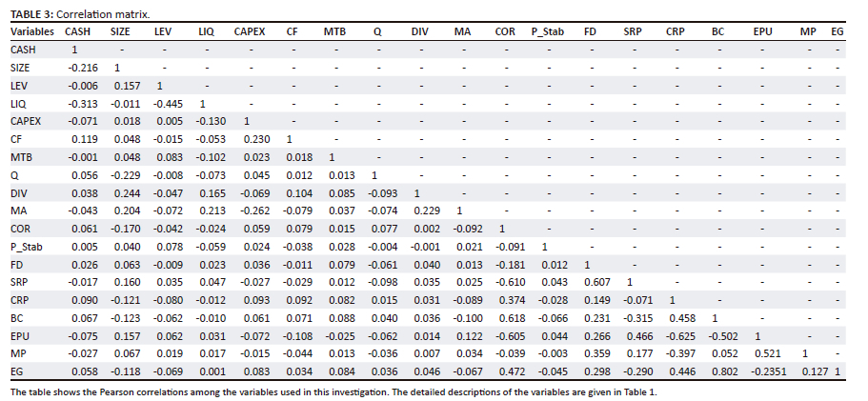Select the MTB column header
The height and width of the screenshot is (401, 868).
tap(334, 32)
